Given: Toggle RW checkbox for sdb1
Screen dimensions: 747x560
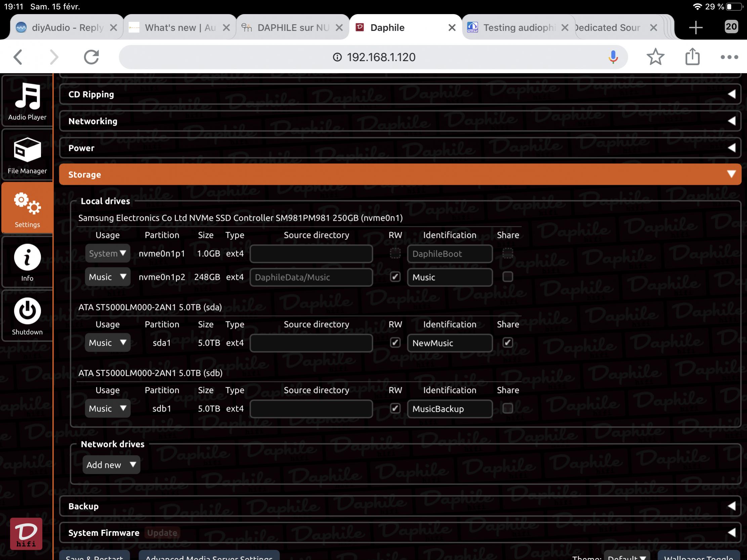Looking at the screenshot, I should (395, 408).
